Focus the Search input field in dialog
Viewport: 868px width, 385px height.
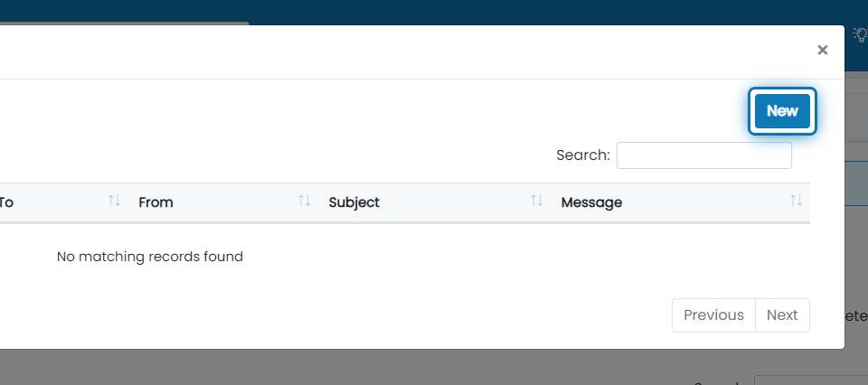pyautogui.click(x=704, y=155)
